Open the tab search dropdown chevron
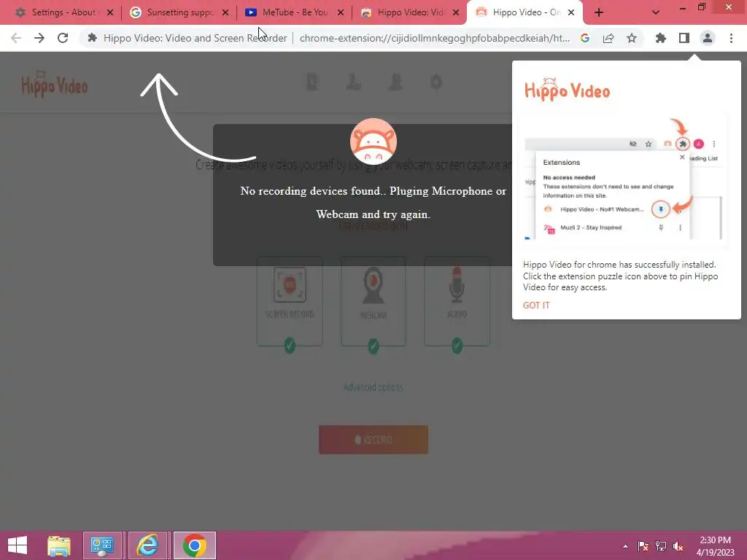Image resolution: width=747 pixels, height=560 pixels. coord(656,12)
